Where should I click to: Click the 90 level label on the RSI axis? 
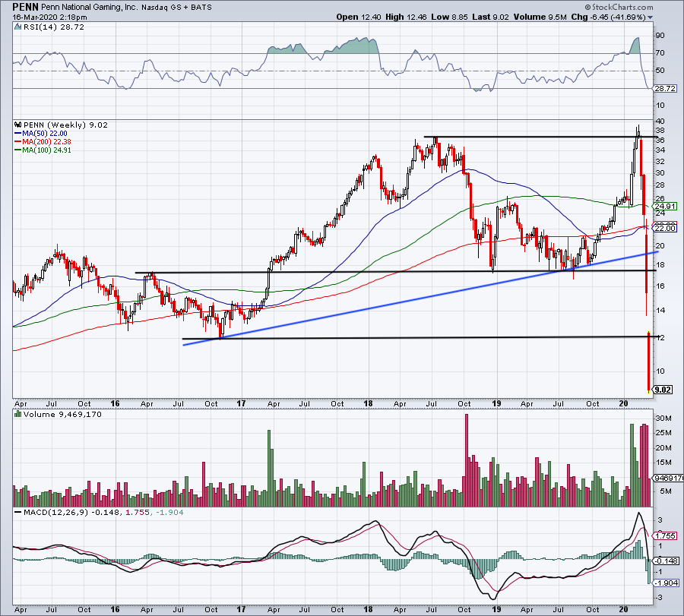pos(660,36)
